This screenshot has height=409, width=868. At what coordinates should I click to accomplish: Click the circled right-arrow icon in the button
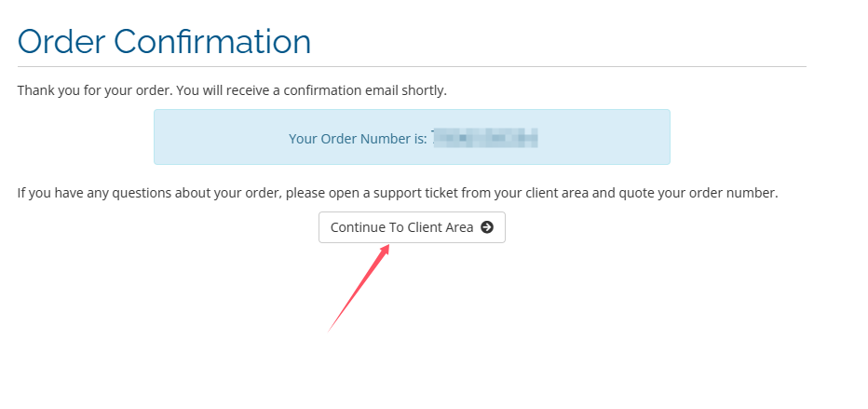coord(487,227)
